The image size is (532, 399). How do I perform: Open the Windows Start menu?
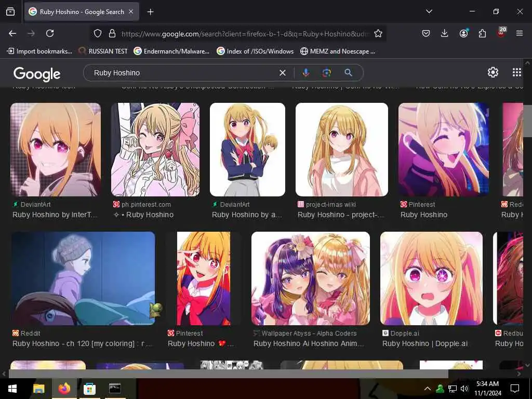12,389
